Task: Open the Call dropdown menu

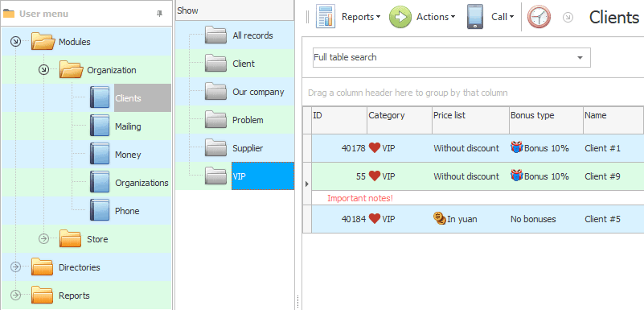Action: pos(502,17)
